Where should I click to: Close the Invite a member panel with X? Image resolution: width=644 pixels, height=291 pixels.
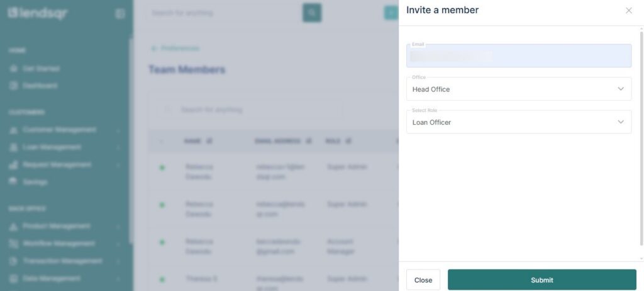[628, 10]
